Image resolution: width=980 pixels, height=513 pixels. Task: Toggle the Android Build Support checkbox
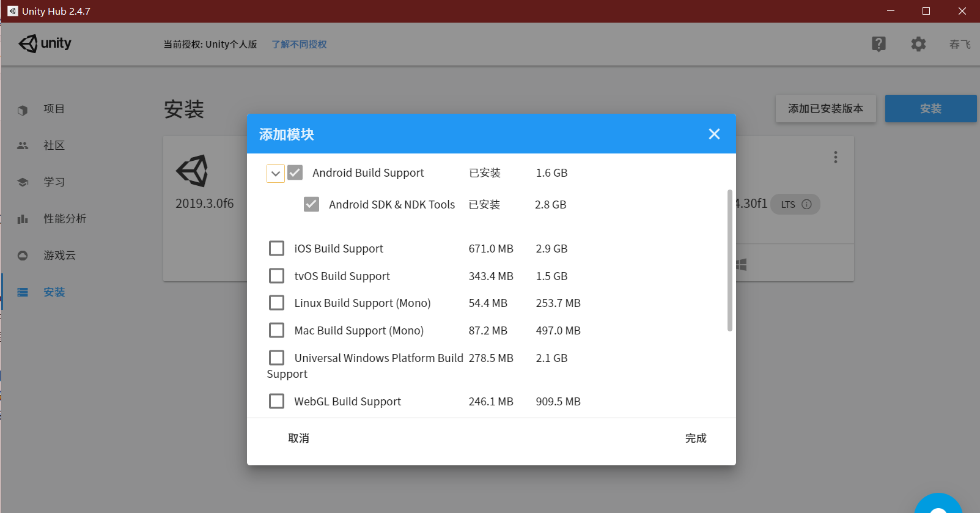[x=295, y=172]
